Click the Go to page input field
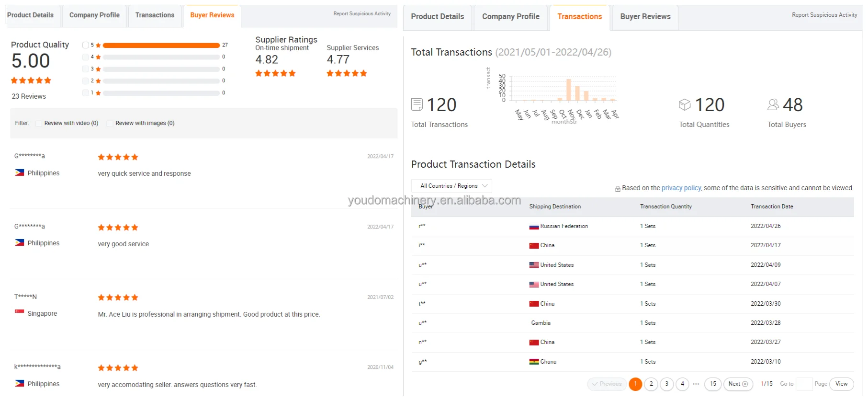 click(x=803, y=384)
